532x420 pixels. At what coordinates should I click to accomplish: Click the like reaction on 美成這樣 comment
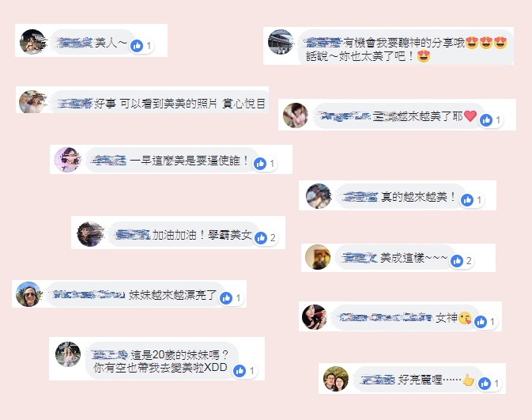pos(457,261)
